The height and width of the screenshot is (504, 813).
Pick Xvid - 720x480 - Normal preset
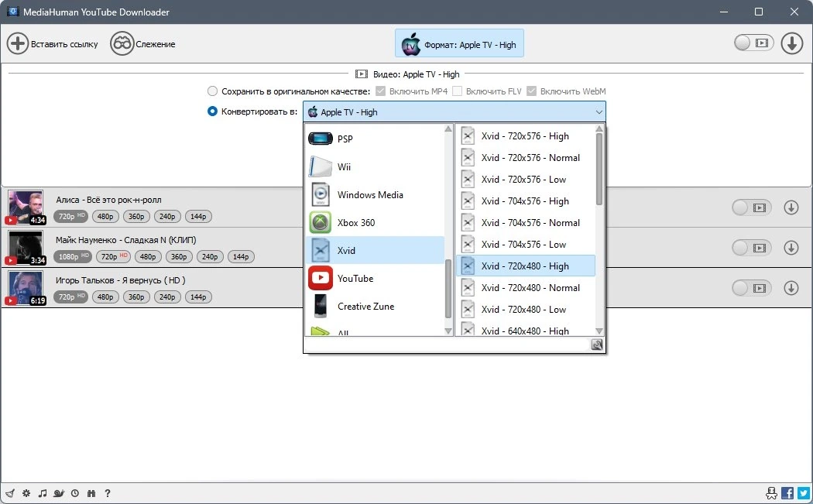[x=525, y=288]
